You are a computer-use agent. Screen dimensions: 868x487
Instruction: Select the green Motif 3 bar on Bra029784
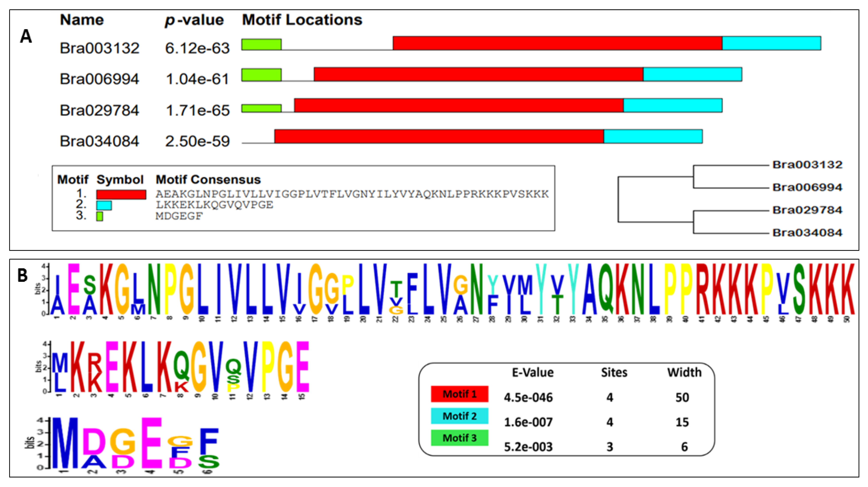coord(261,107)
